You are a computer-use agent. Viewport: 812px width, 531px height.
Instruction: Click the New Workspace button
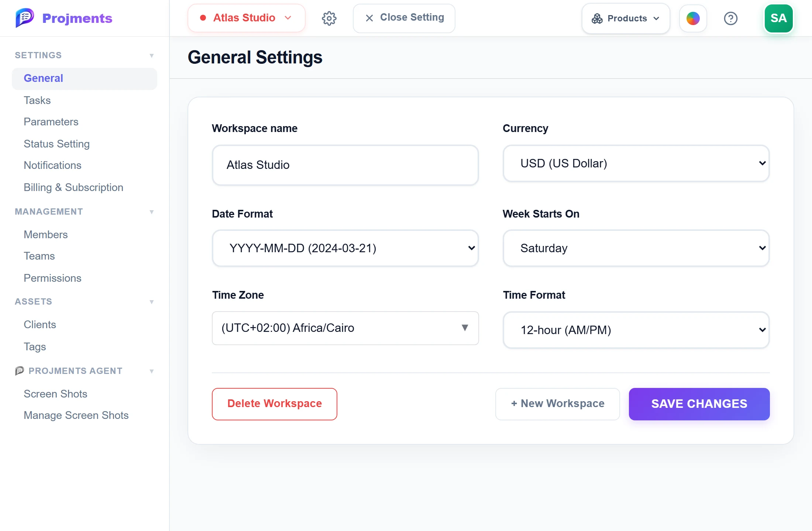pyautogui.click(x=557, y=404)
